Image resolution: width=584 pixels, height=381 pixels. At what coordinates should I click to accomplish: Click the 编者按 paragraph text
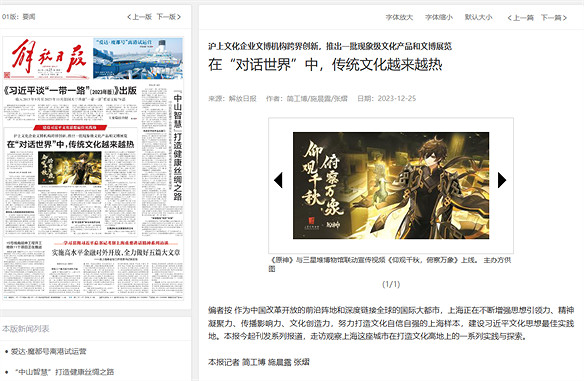click(391, 323)
